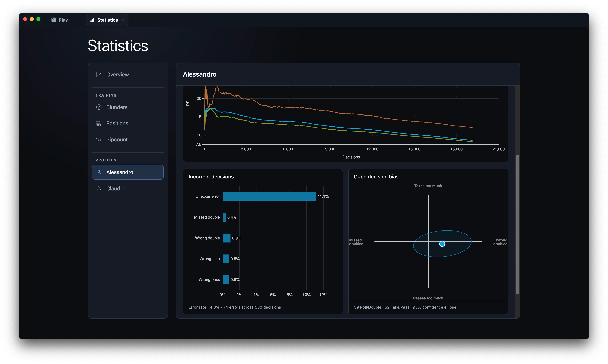Click the 'Cube decision bias' heading
608x364 pixels.
coord(376,177)
